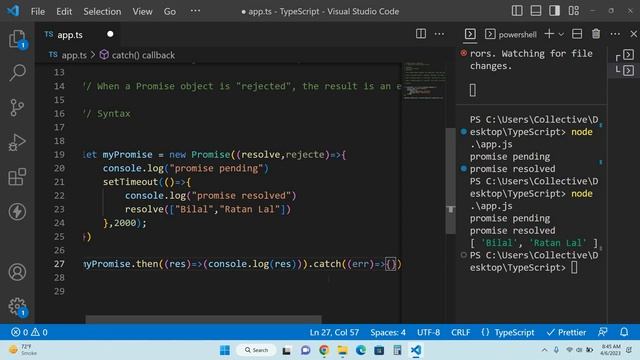This screenshot has height=360, width=640.
Task: Close the terminal panel
Action: (633, 34)
